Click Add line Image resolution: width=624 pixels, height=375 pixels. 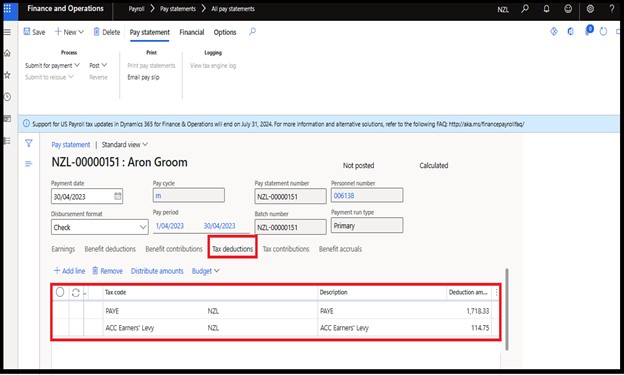[69, 271]
